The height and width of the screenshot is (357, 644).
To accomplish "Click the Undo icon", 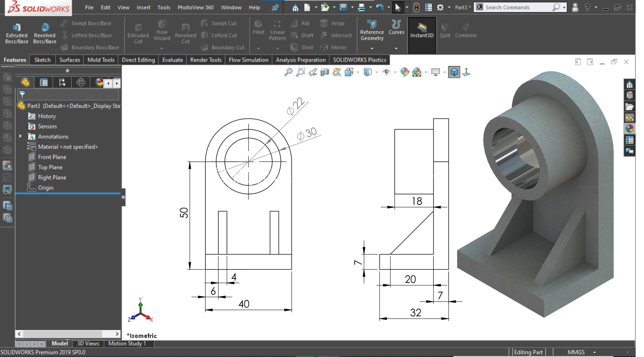I will (379, 7).
